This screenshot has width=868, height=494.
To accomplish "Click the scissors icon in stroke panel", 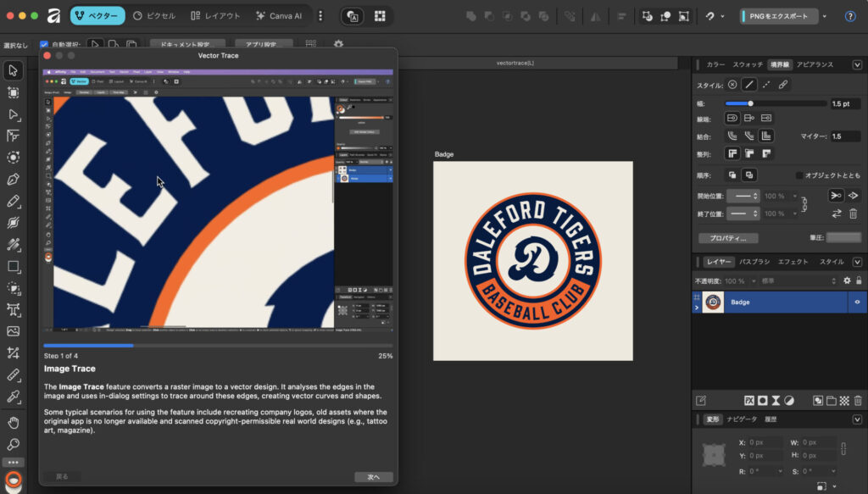I will [836, 196].
